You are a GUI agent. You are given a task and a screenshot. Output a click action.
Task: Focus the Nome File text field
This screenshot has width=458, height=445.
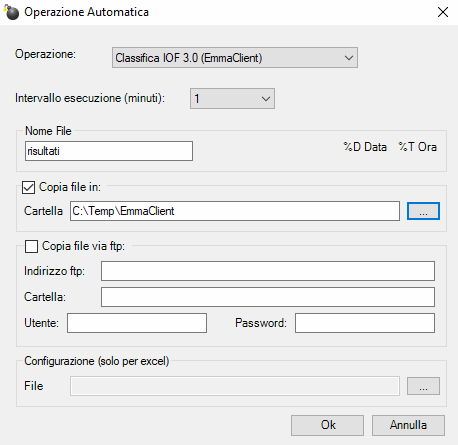coord(109,151)
